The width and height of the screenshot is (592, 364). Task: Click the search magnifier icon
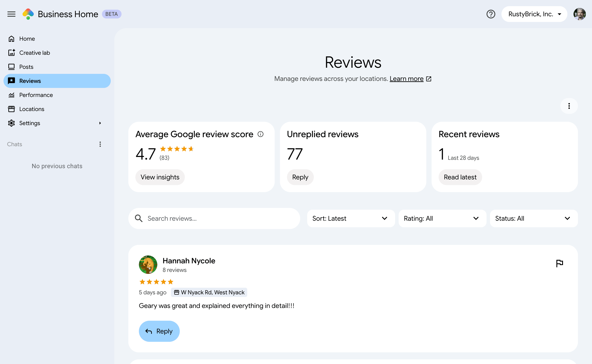pos(139,218)
